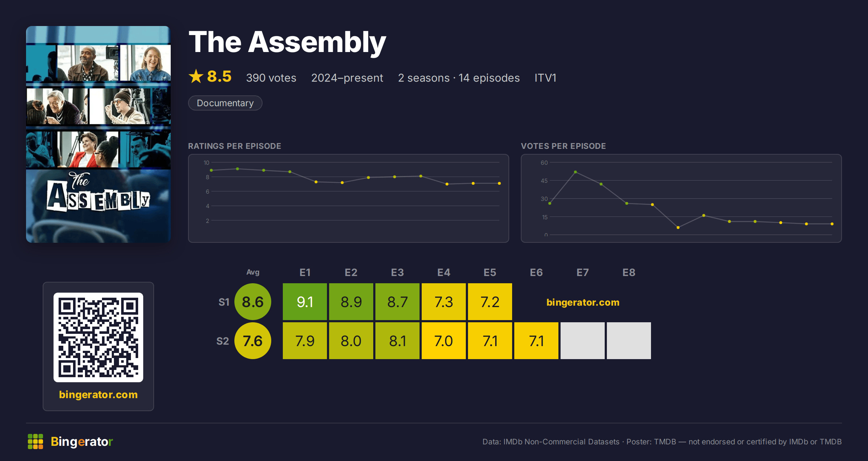Select S1 E1 rating tile 9.1
This screenshot has height=461, width=868.
305,302
